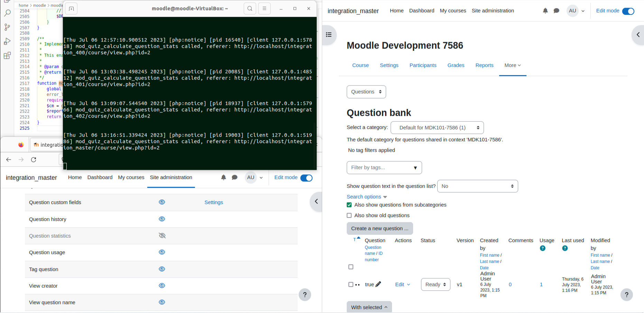
Task: Open Edit actions menu for question true
Action: tap(403, 285)
